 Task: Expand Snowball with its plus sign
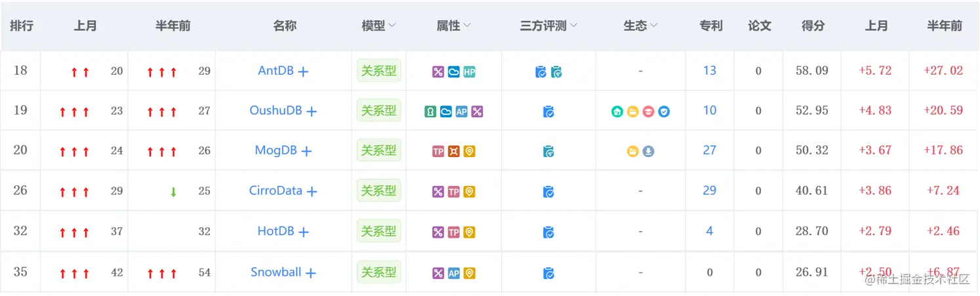(311, 273)
